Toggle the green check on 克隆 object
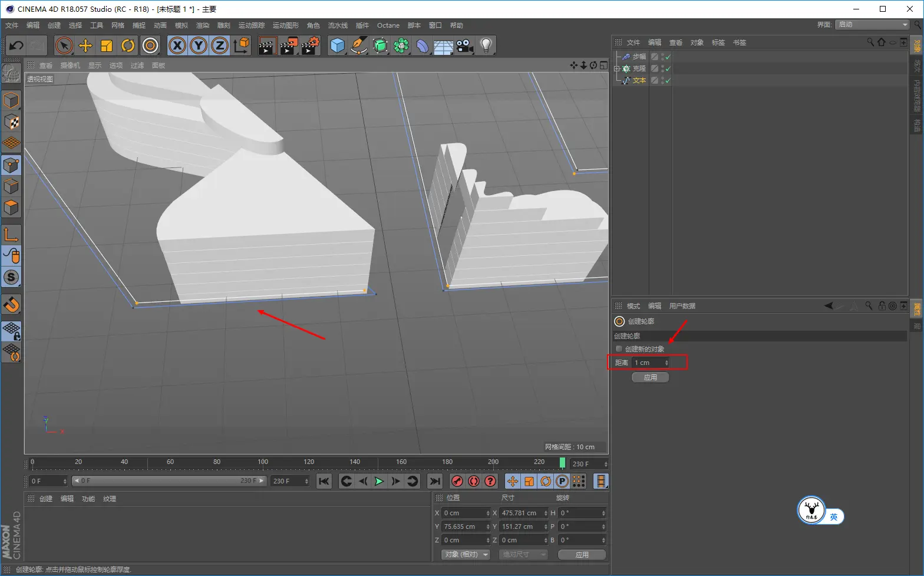This screenshot has width=924, height=576. tap(668, 68)
